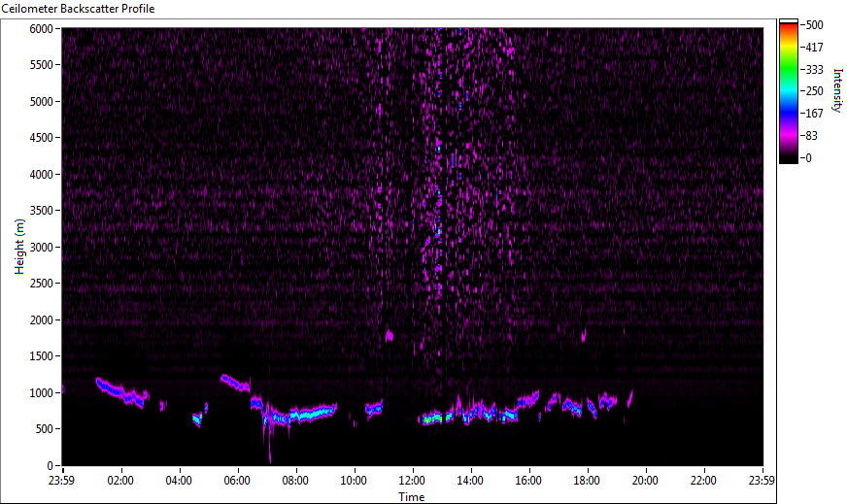This screenshot has height=504, width=847.
Task: Click the 4000 height axis tick label
Action: click(41, 175)
